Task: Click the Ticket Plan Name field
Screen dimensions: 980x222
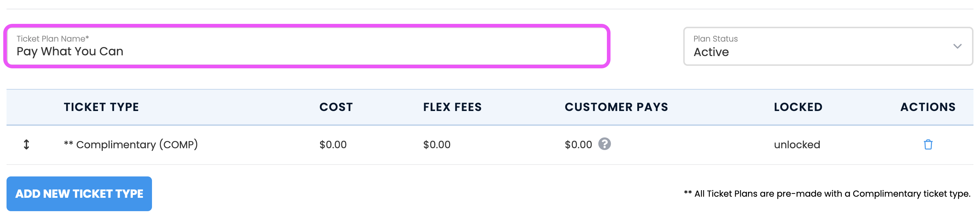Action: (x=307, y=46)
